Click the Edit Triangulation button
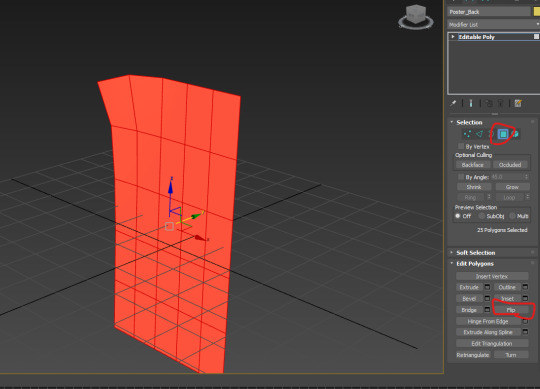 492,344
